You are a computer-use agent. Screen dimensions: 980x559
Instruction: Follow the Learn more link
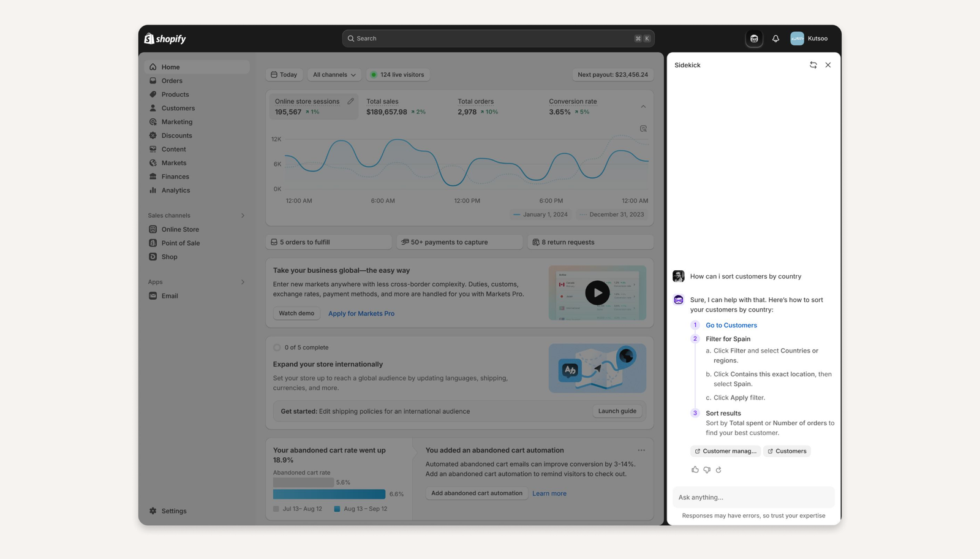(x=549, y=493)
